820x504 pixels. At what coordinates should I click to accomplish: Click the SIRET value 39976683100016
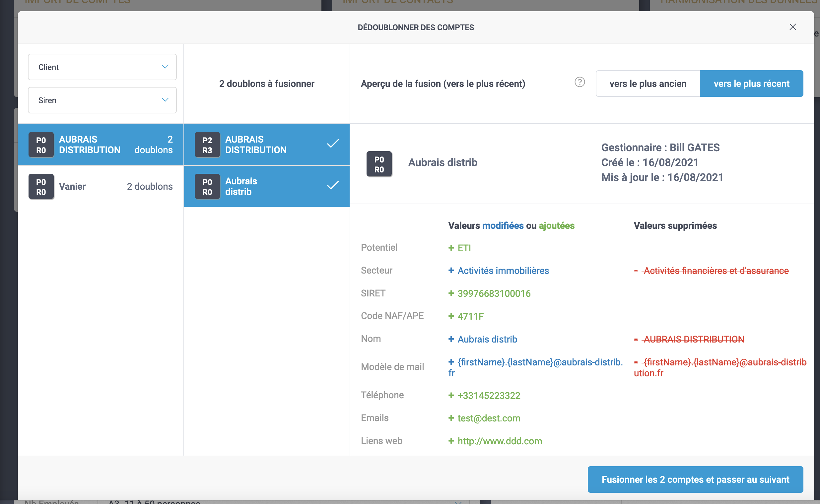(494, 293)
